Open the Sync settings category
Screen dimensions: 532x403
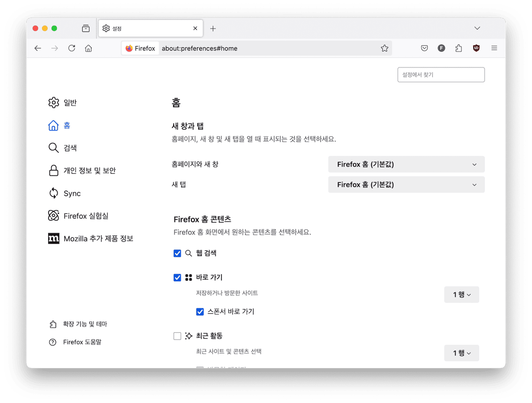[64, 193]
